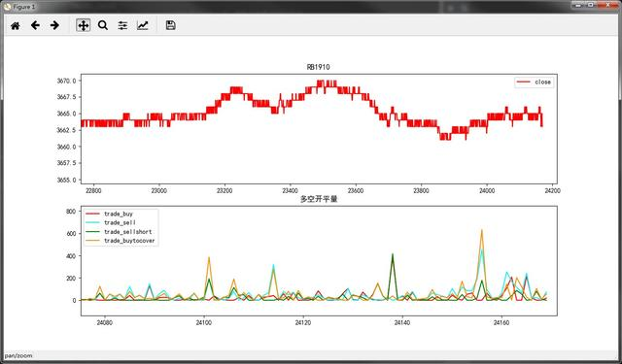Image resolution: width=622 pixels, height=364 pixels.
Task: Click the 24100 x-axis tick label
Action: (204, 323)
